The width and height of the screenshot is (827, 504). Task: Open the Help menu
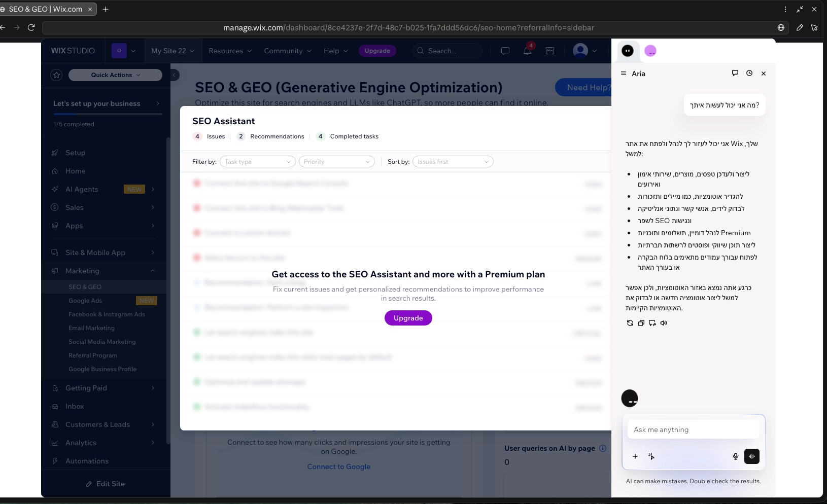pos(336,51)
